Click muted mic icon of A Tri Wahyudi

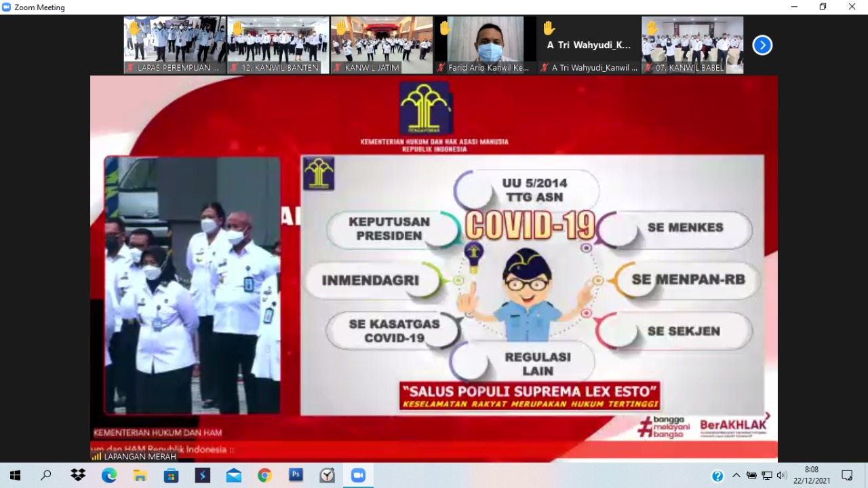point(545,68)
